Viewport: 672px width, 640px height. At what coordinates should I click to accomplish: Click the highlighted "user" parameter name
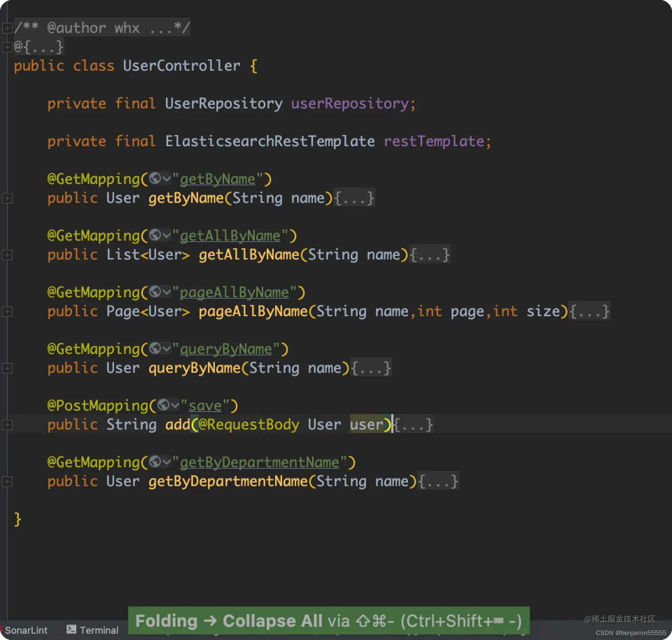click(x=367, y=425)
